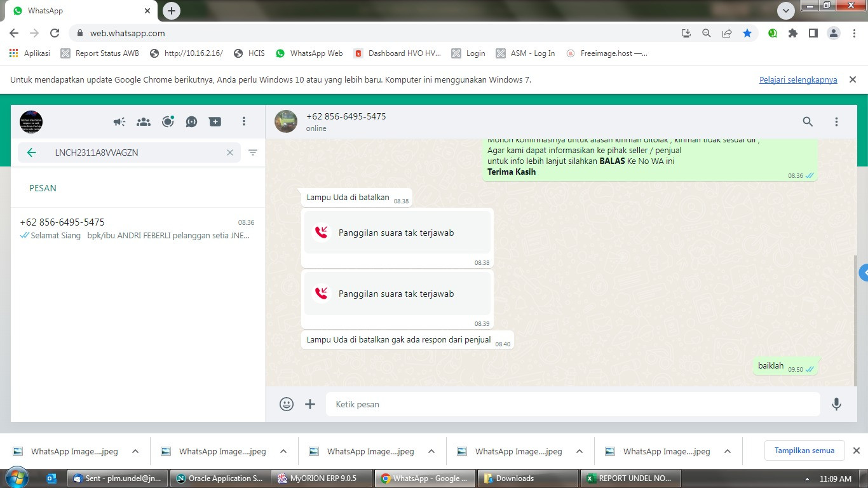Screen dimensions: 868x488
Task: Switch to the Oracle Application taskbar window
Action: click(x=220, y=478)
